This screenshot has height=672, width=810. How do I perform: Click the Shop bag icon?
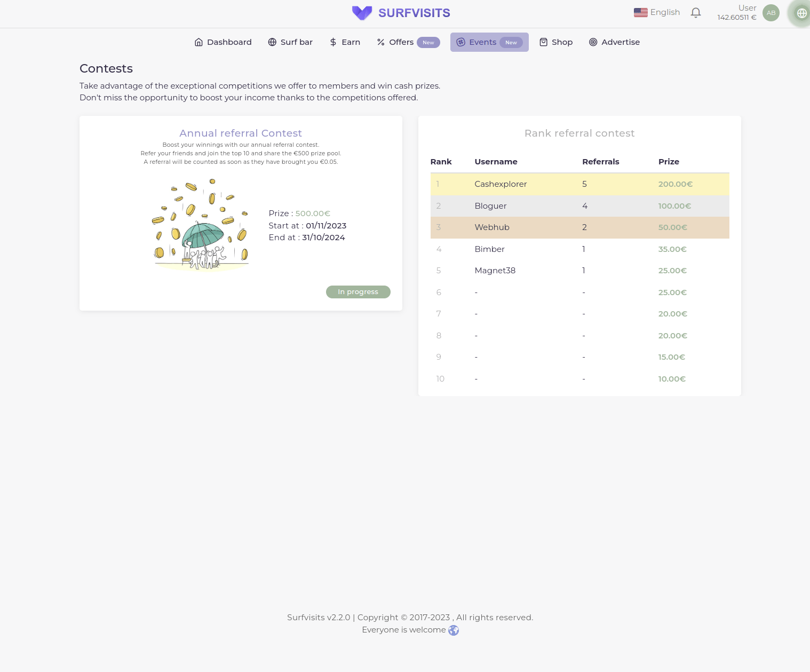[543, 42]
